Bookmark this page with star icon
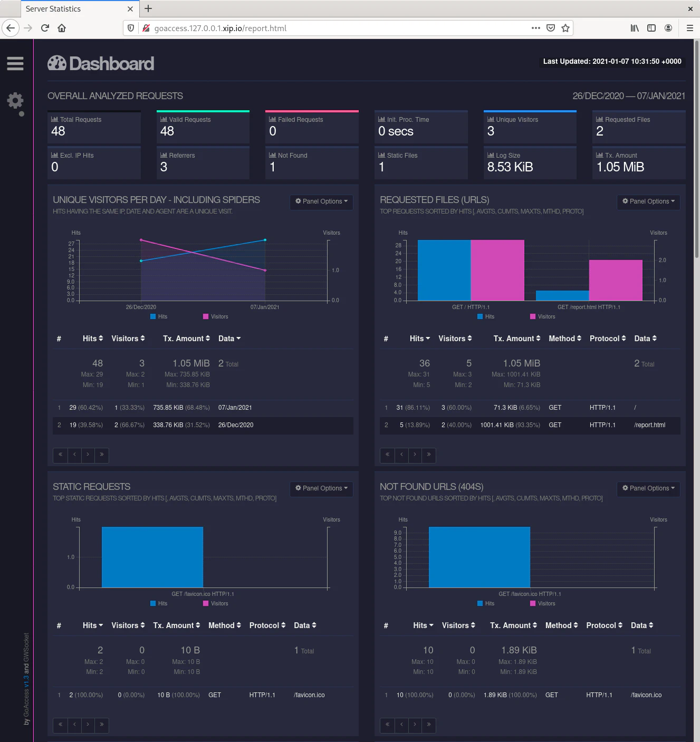Viewport: 700px width, 742px height. click(565, 28)
